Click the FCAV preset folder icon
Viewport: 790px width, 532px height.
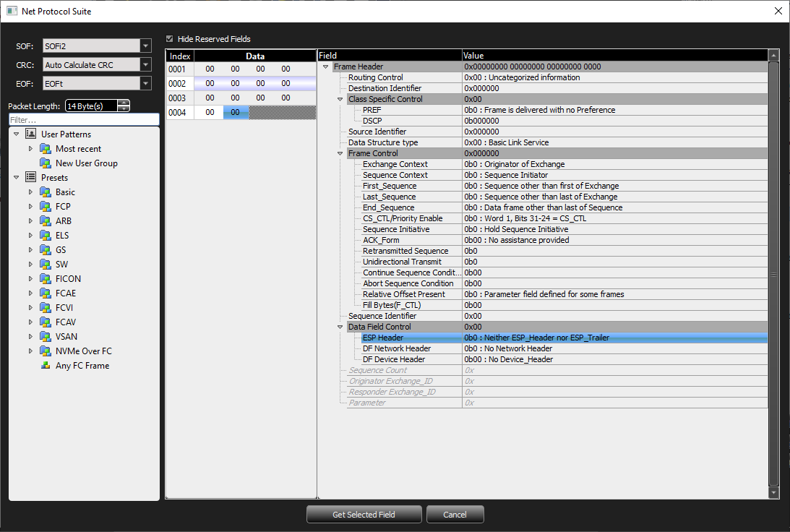[46, 322]
